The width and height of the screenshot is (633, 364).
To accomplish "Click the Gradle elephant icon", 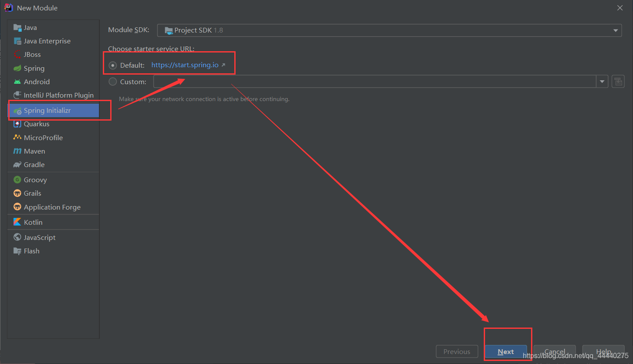I will pyautogui.click(x=17, y=164).
